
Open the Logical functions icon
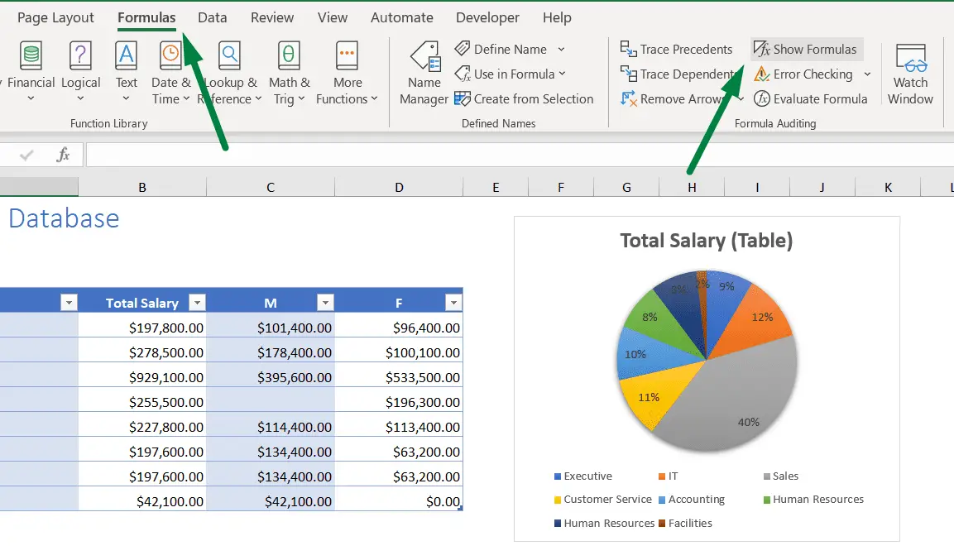click(80, 55)
